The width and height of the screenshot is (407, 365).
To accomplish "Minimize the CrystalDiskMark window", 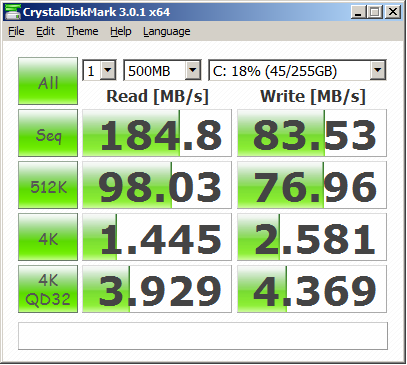I will pos(358,12).
